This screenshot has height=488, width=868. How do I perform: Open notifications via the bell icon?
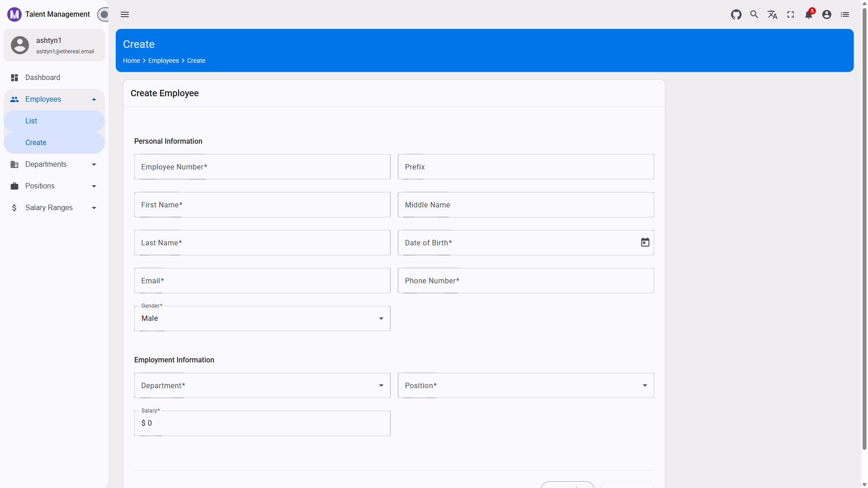(x=809, y=14)
